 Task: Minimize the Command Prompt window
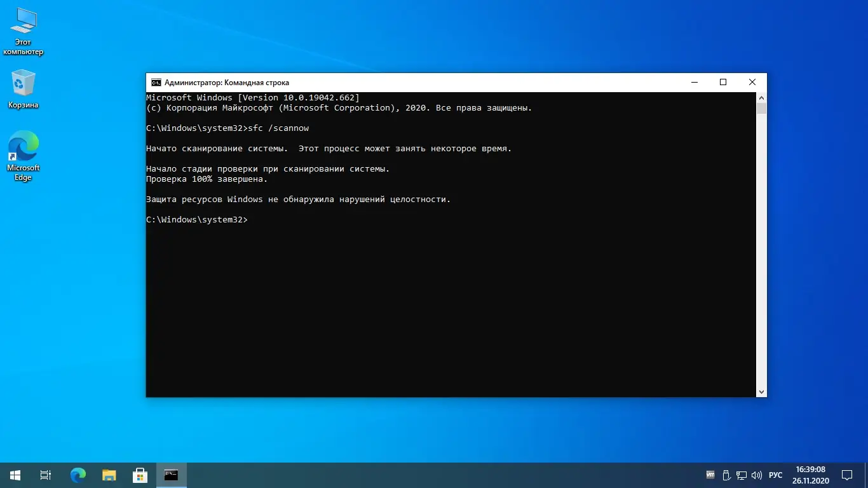pyautogui.click(x=694, y=82)
